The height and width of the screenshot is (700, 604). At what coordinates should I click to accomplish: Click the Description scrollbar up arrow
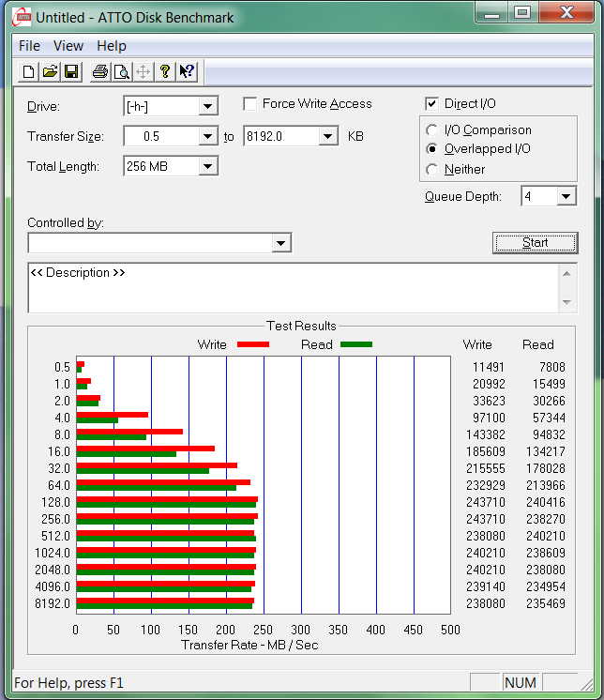(567, 274)
